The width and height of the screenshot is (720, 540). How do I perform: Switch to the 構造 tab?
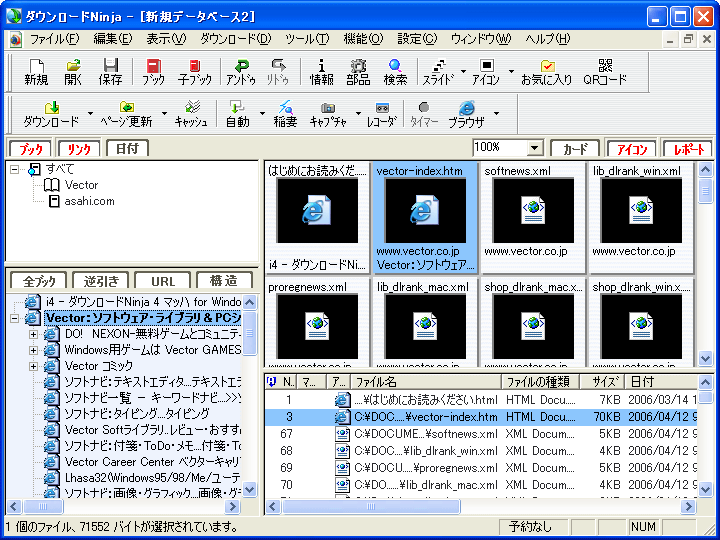224,281
